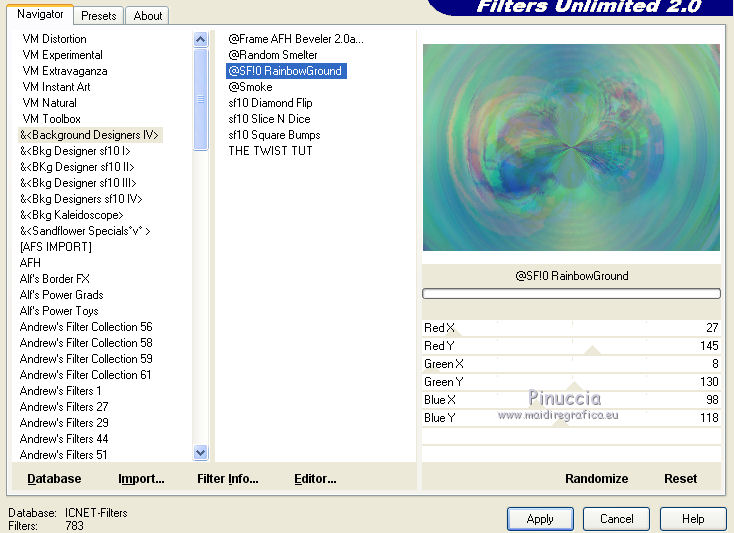
Task: Select Andrew's Filter Collection 58
Action: tap(86, 343)
